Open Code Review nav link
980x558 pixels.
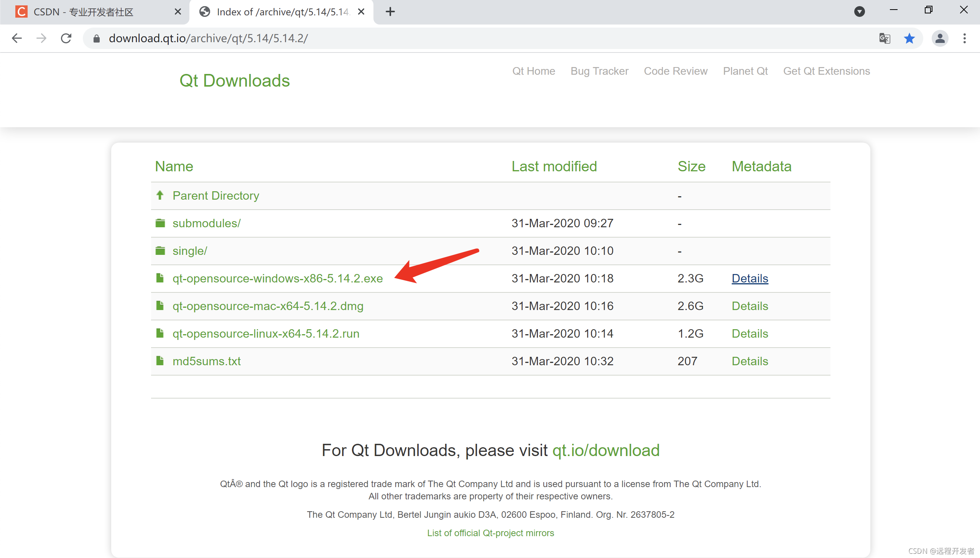coord(676,71)
